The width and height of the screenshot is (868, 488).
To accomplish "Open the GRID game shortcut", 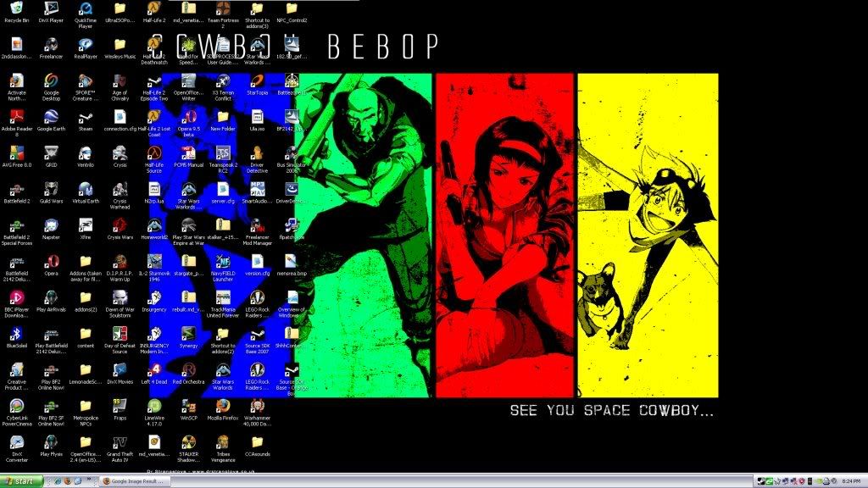I will tap(51, 157).
